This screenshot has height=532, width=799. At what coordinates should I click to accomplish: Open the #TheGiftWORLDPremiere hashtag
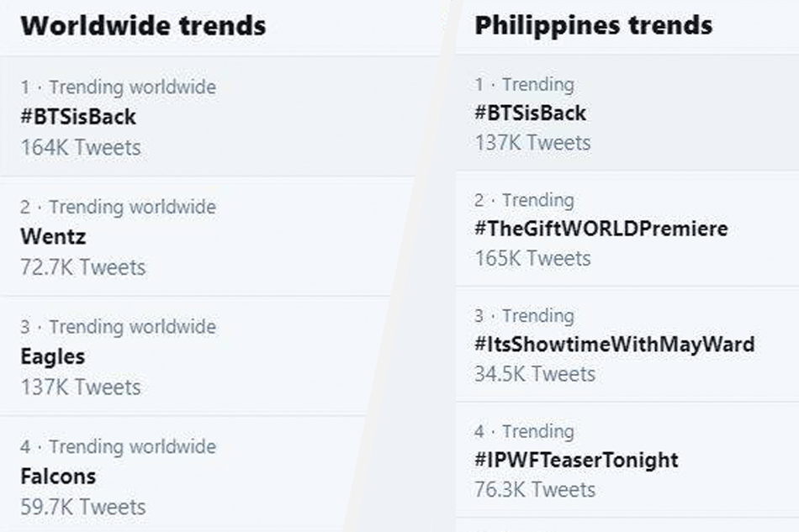[601, 228]
